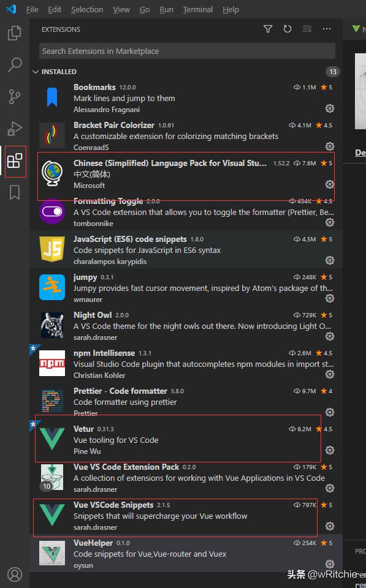
Task: Open the File menu
Action: click(32, 9)
